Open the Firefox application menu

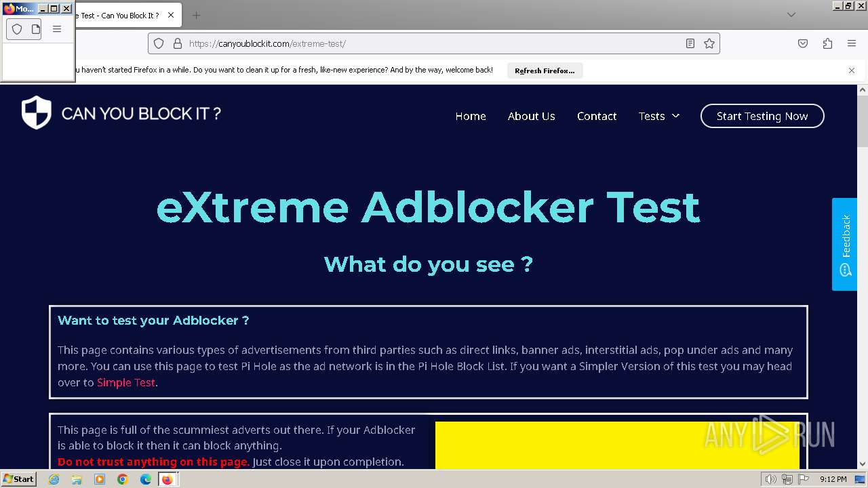pos(852,43)
